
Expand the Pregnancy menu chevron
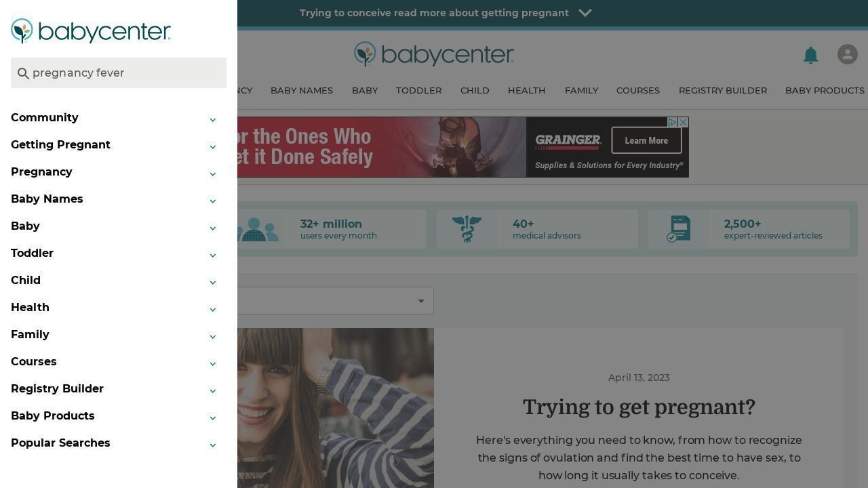click(212, 174)
